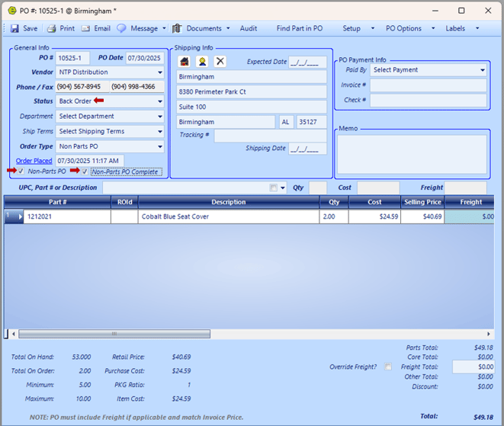Image resolution: width=504 pixels, height=426 pixels.
Task: Click the Cobalt Blue Seat Cover cell
Action: pyautogui.click(x=229, y=216)
